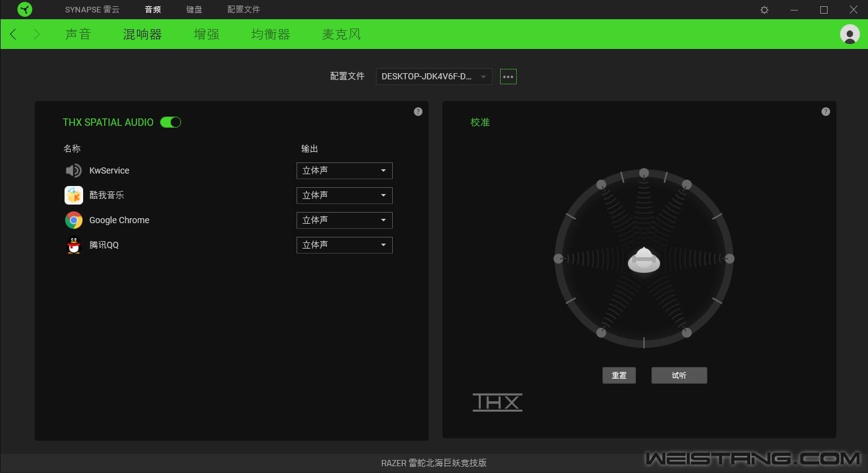Click the 重置 reset button
868x473 pixels.
click(x=619, y=376)
